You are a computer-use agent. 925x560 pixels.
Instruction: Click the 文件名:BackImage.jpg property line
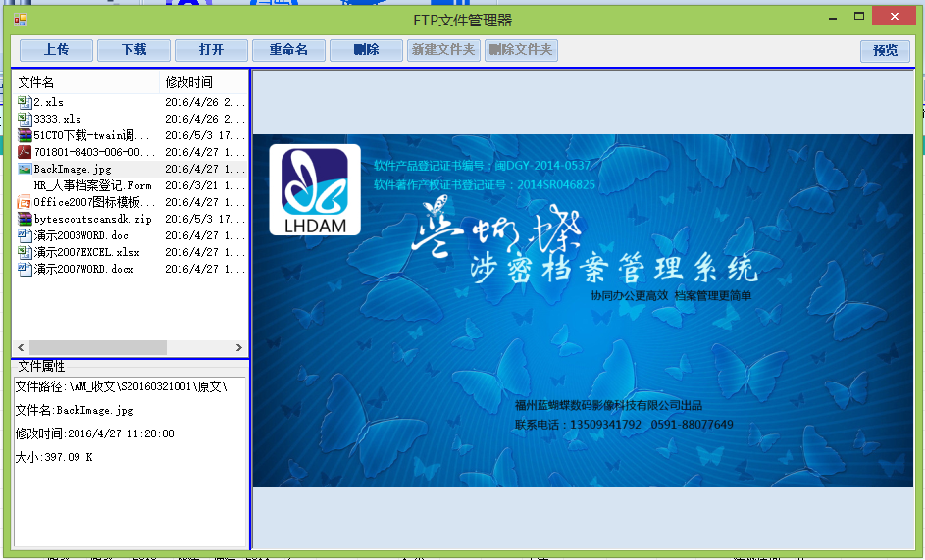coord(75,410)
